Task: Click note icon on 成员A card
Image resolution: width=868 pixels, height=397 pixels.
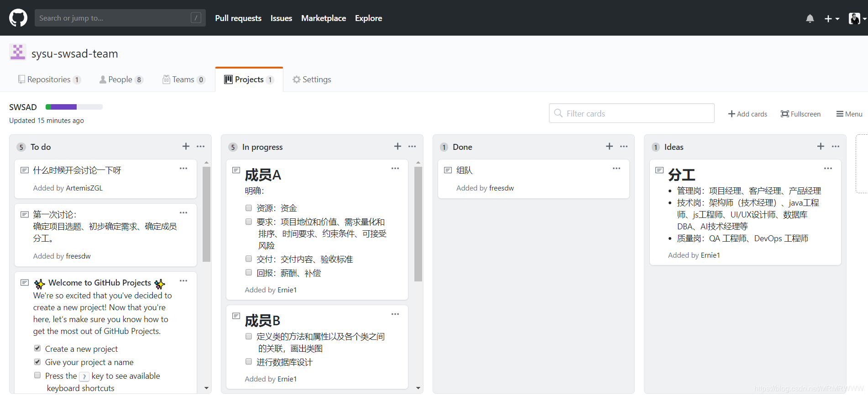Action: (236, 170)
